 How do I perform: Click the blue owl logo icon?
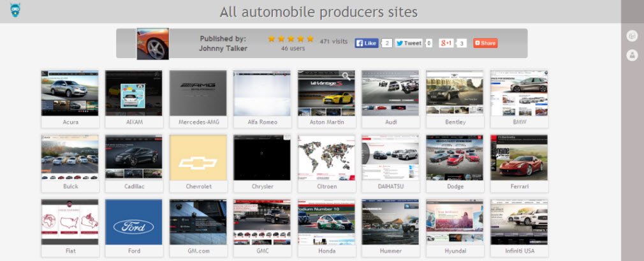click(13, 11)
